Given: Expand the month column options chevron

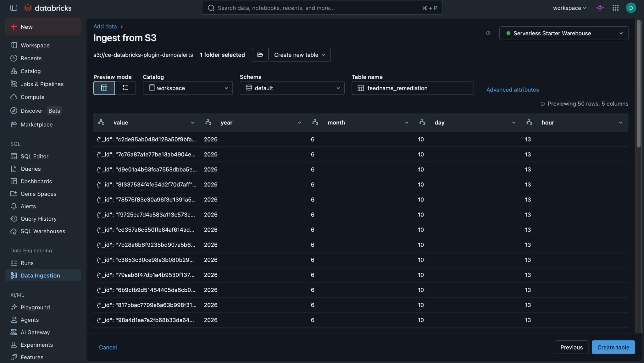Looking at the screenshot, I should coord(407,123).
